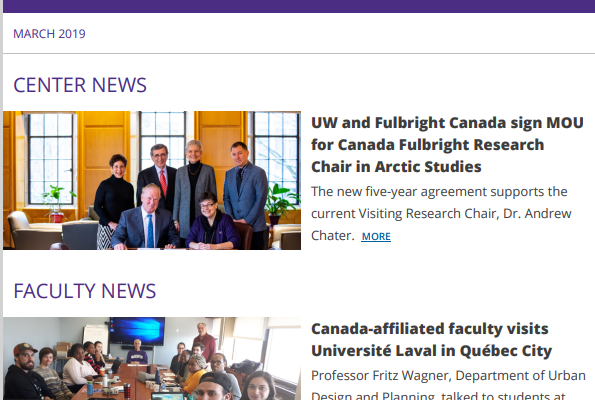This screenshot has height=400, width=595.
Task: Click the Professor Fritz Wagner paragraph text
Action: tap(449, 385)
